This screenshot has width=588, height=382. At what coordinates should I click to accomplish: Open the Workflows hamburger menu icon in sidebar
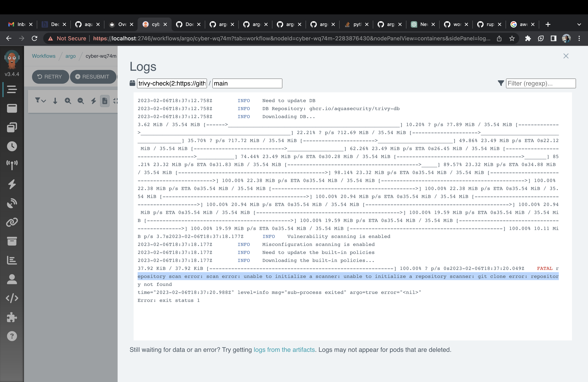pyautogui.click(x=12, y=89)
